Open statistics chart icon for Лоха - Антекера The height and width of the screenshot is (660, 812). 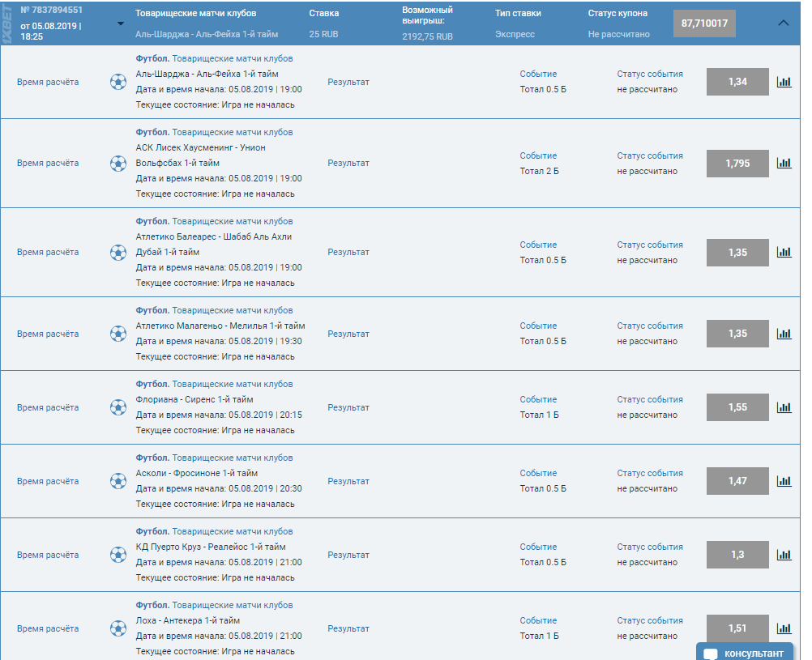784,628
